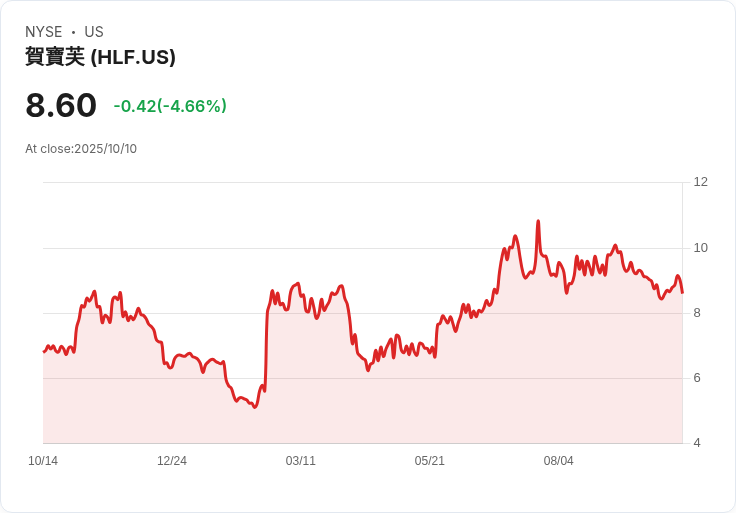Open the 賀寶芙 (HLF.US) stock title
Screen dimensions: 736x513
pos(100,57)
